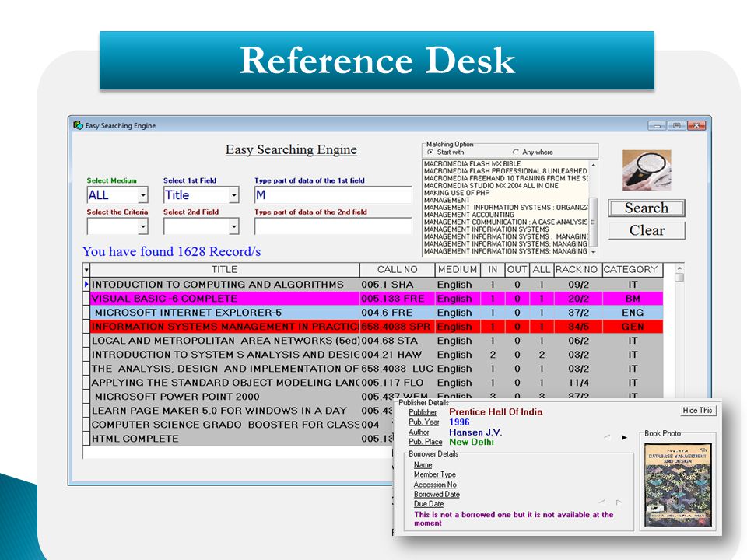This screenshot has width=747, height=560.
Task: Select MAKING USE OF PHP suggestion
Action: [457, 193]
